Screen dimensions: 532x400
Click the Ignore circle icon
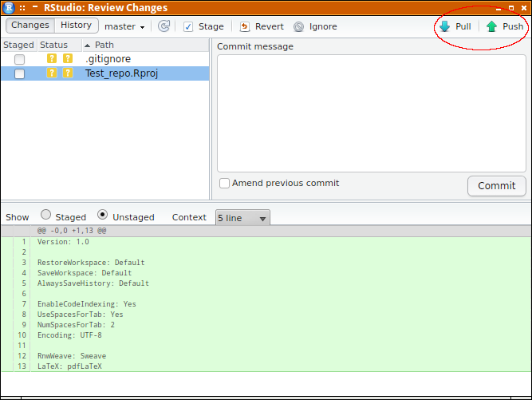click(298, 26)
